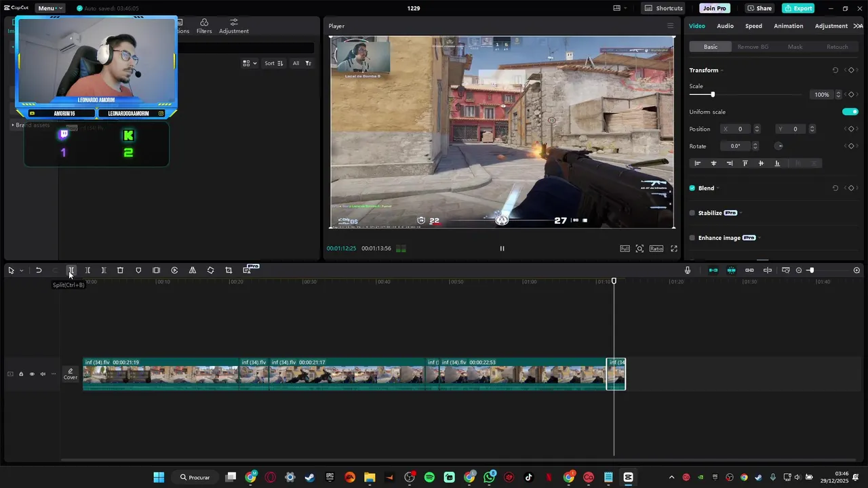Click the Crop tool icon in timeline toolbar
The height and width of the screenshot is (488, 868).
(x=229, y=270)
